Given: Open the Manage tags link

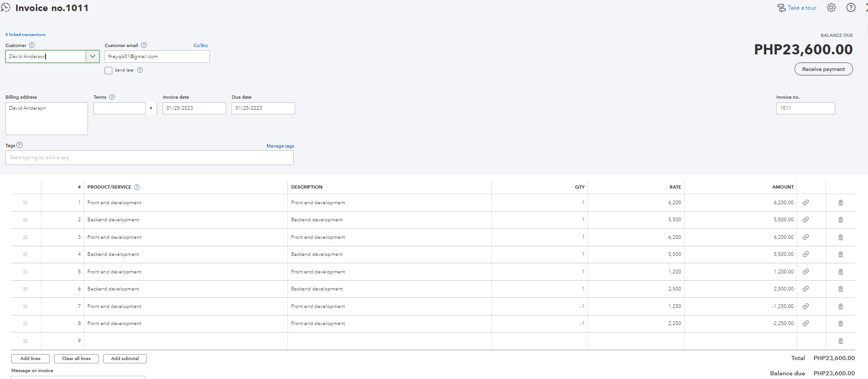Looking at the screenshot, I should 280,146.
